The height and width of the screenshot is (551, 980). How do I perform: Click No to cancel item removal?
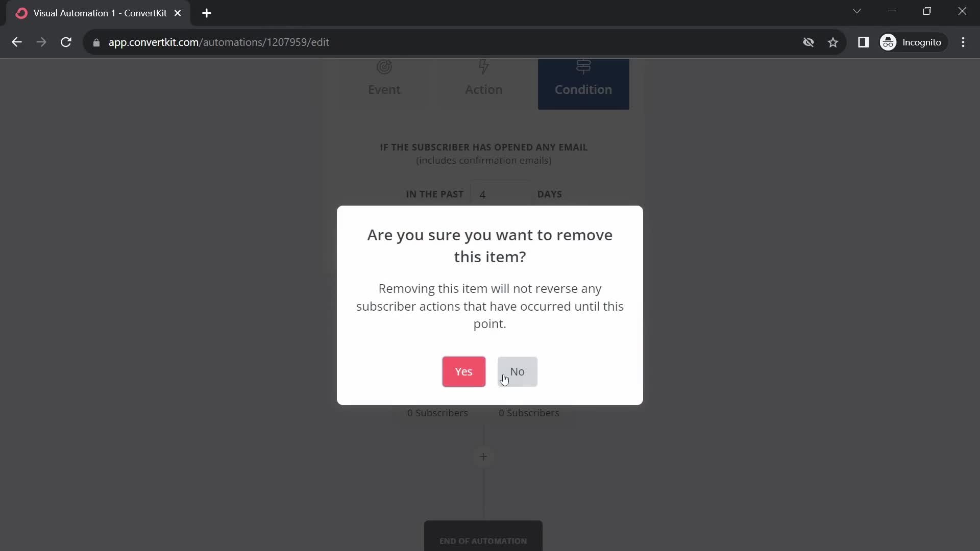pos(518,371)
